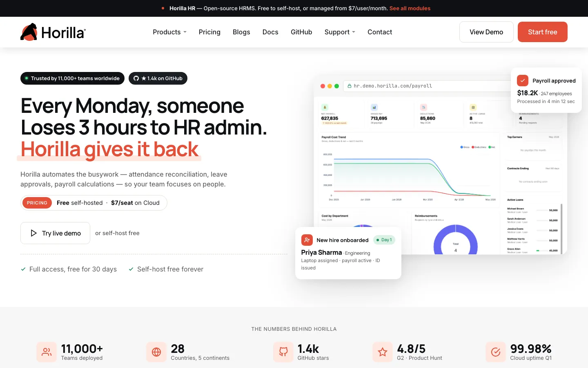
Task: Click the Deductions legend red dot
Action: (x=473, y=147)
